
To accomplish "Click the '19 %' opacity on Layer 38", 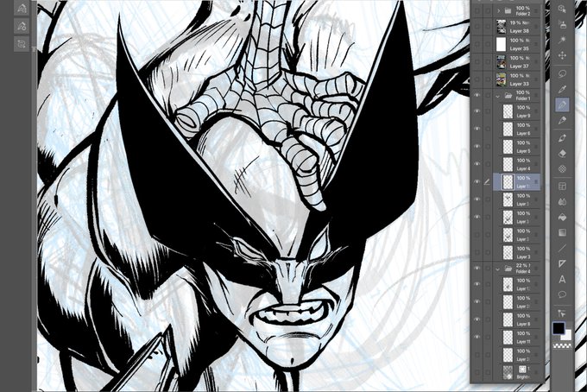I will click(x=515, y=22).
